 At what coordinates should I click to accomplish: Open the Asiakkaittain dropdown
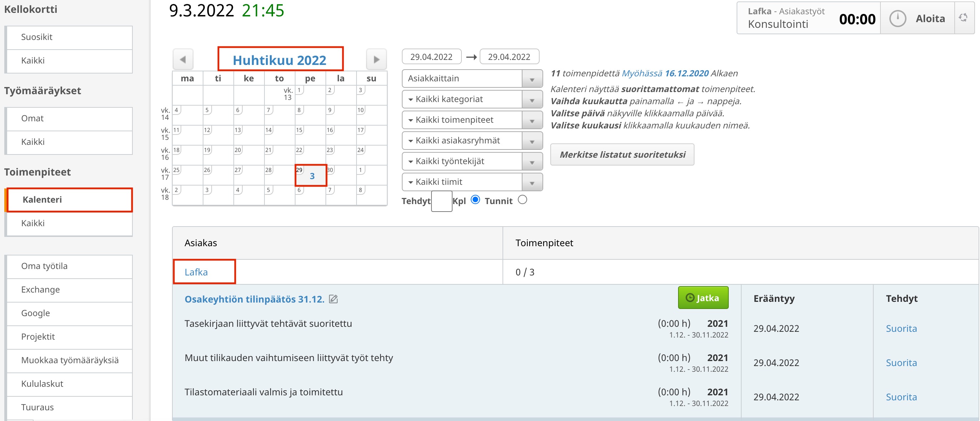(472, 79)
